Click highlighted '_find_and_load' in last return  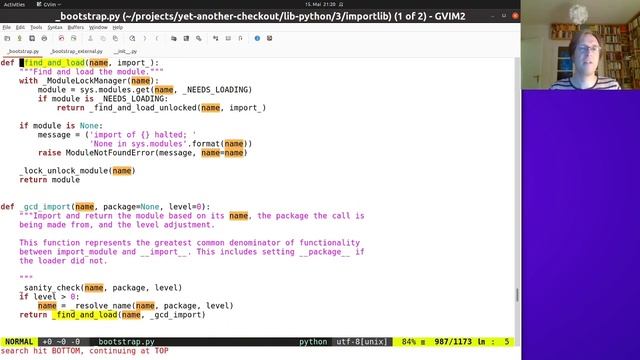click(x=84, y=315)
